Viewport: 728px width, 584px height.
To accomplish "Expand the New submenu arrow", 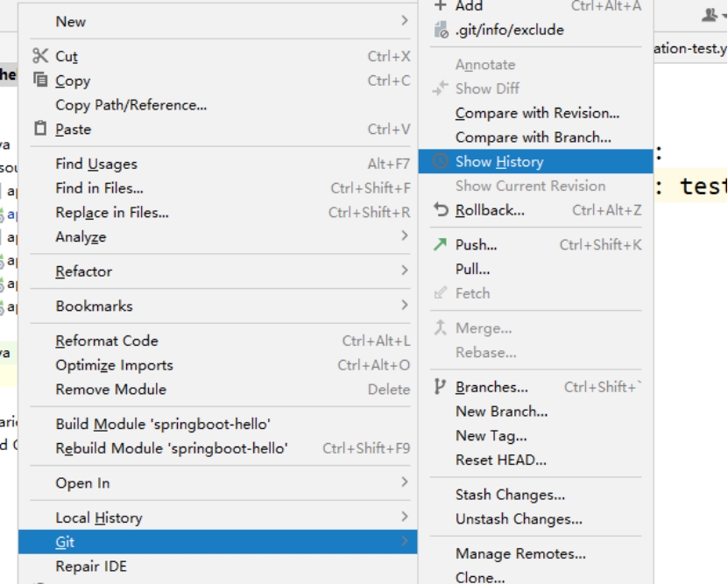I will pyautogui.click(x=405, y=21).
